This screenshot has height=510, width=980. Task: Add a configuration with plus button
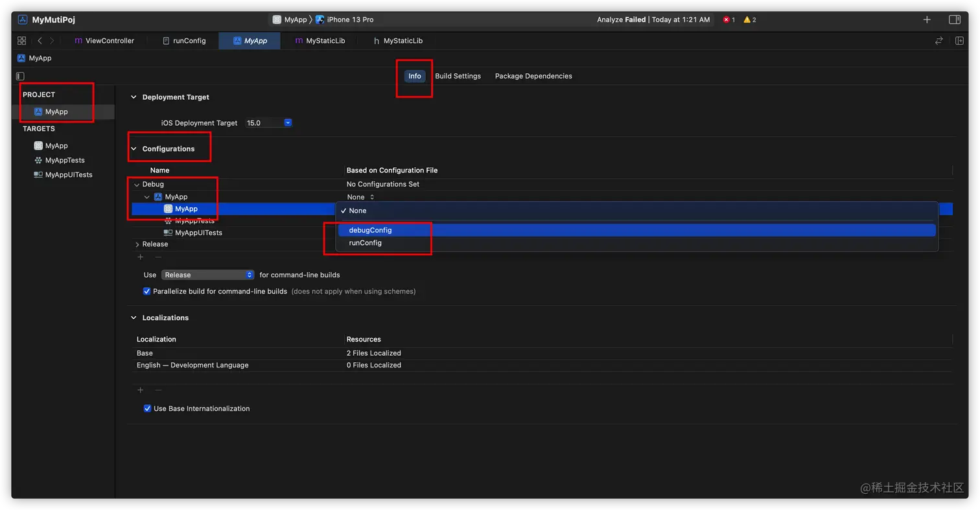tap(141, 257)
